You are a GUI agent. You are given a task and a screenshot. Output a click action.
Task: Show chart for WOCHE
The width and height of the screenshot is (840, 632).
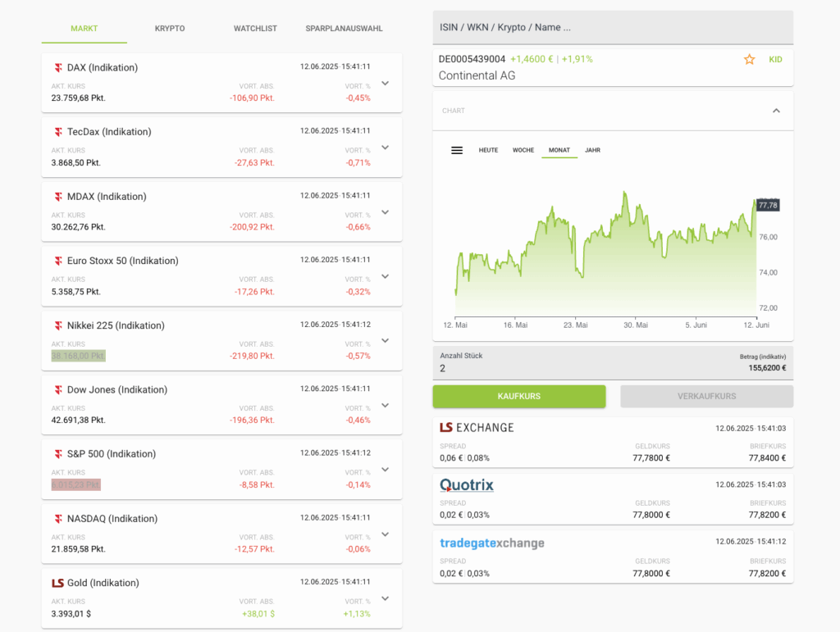pos(523,150)
